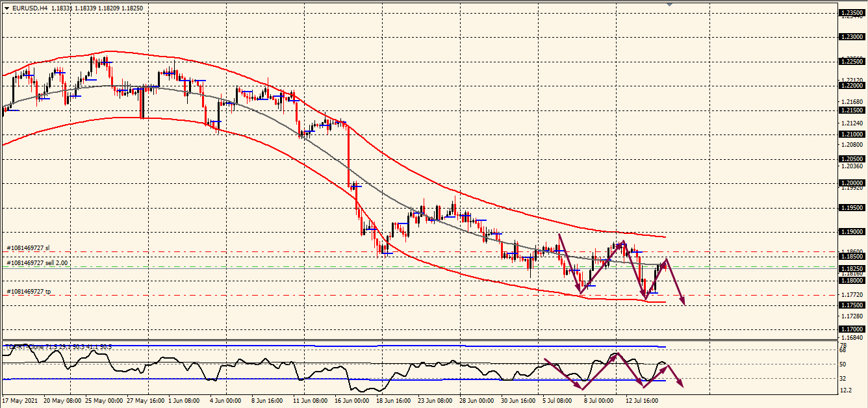
Task: Click the 1.23500 price level label
Action: pos(852,13)
